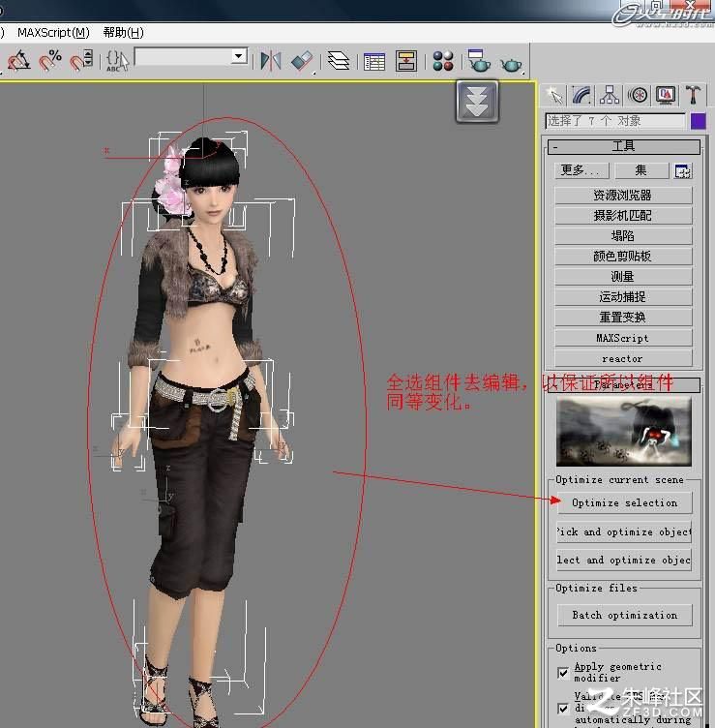Toggle the Angle Snap magnet icon

(18, 60)
